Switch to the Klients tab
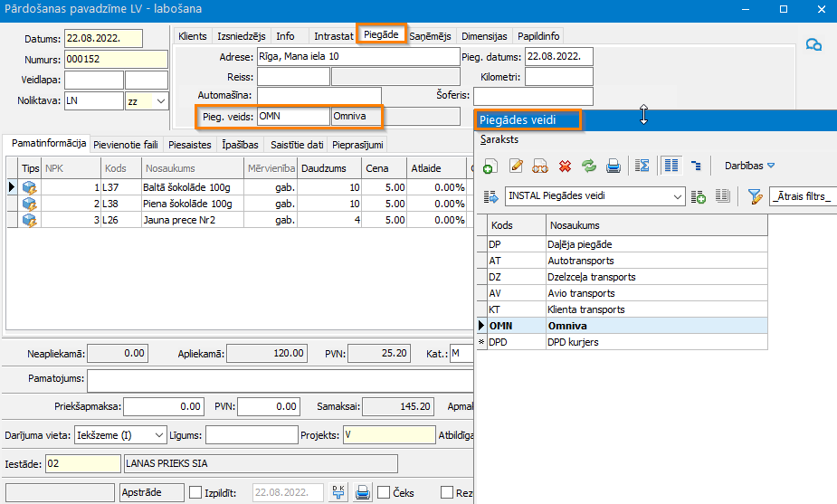 pyautogui.click(x=193, y=36)
